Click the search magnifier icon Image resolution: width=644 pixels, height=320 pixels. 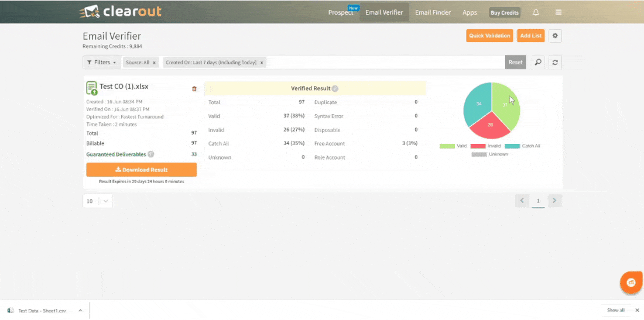tap(538, 62)
